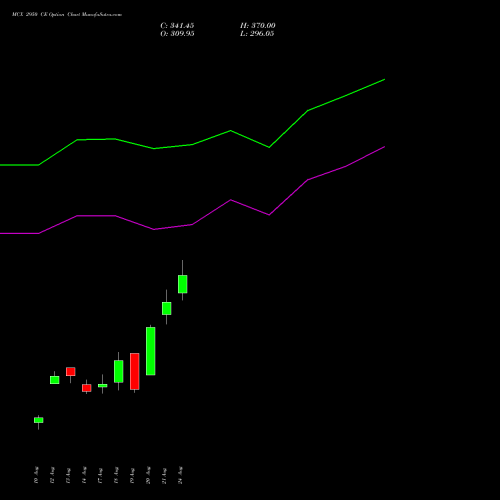Image resolution: width=500 pixels, height=500 pixels.
Task: Click the highest green candle at 24 Aug
Action: tap(182, 284)
